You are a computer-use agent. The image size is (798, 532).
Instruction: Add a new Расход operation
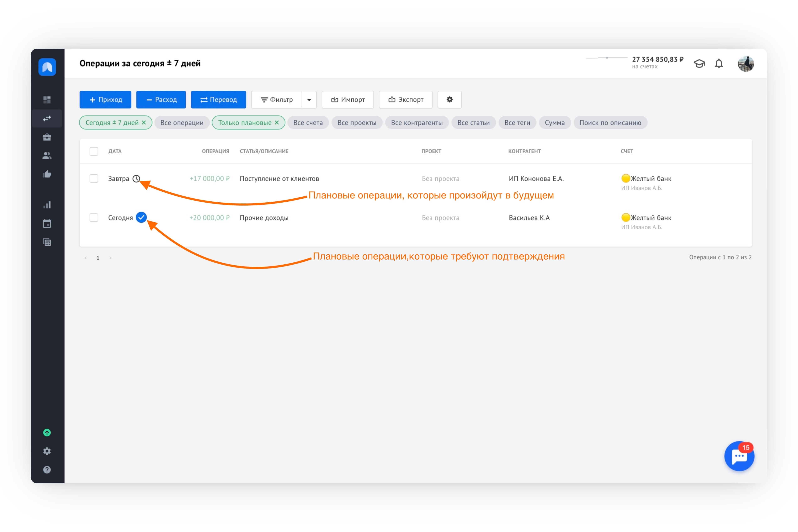pyautogui.click(x=161, y=100)
